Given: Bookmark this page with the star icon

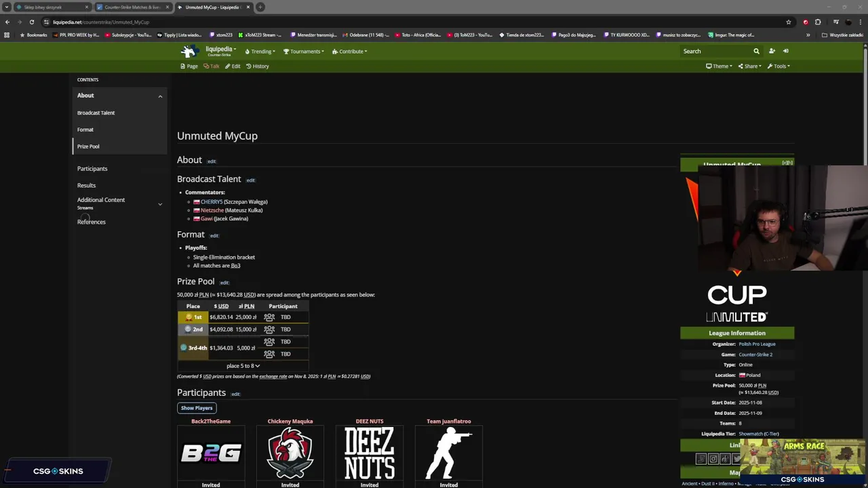Looking at the screenshot, I should tap(788, 22).
